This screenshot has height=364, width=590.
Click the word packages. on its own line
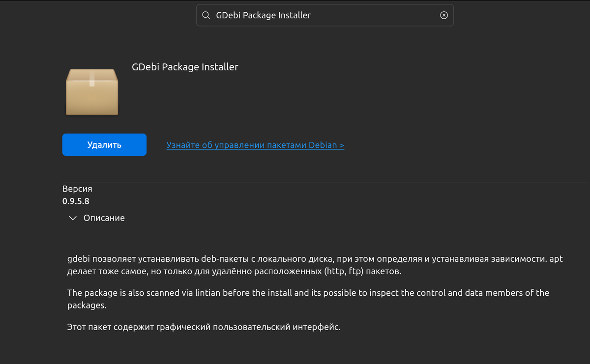tap(87, 305)
